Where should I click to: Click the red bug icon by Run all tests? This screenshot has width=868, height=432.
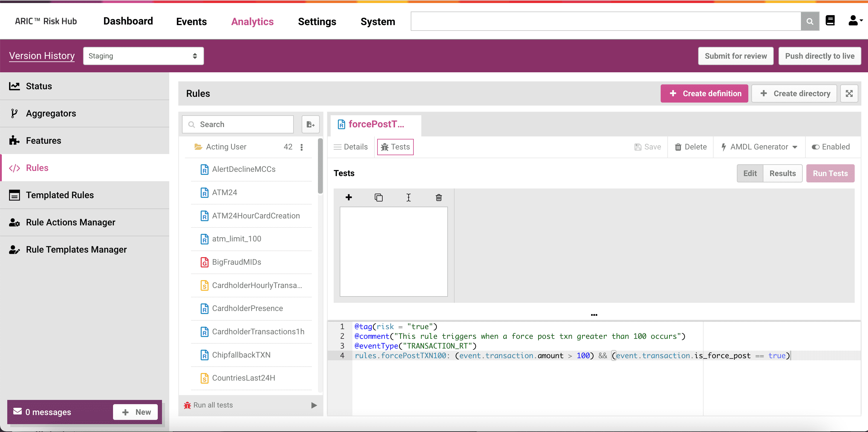point(187,405)
